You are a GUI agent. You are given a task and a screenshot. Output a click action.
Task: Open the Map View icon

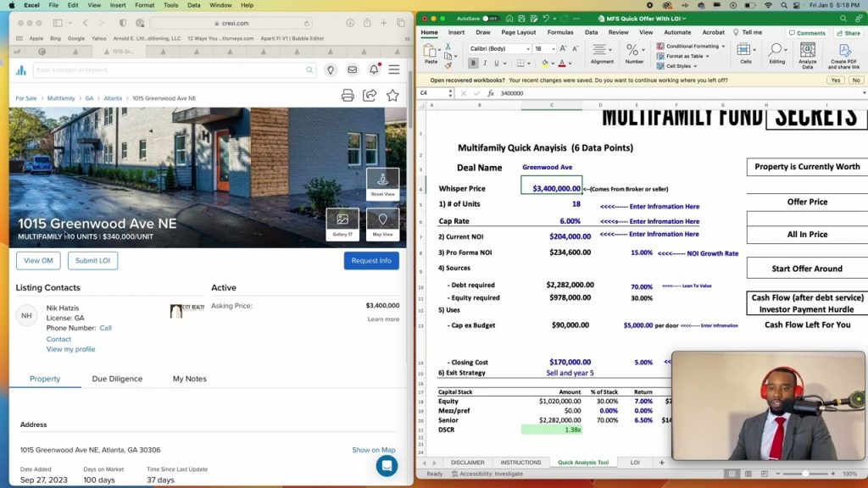(x=382, y=224)
